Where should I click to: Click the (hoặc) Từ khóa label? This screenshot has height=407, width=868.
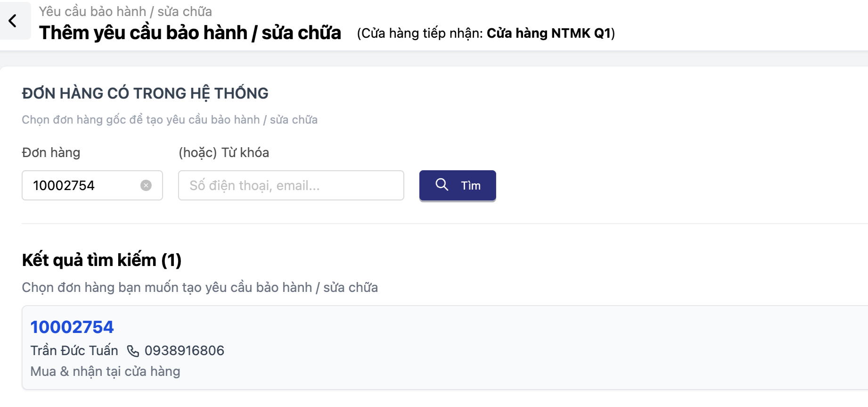pos(224,153)
